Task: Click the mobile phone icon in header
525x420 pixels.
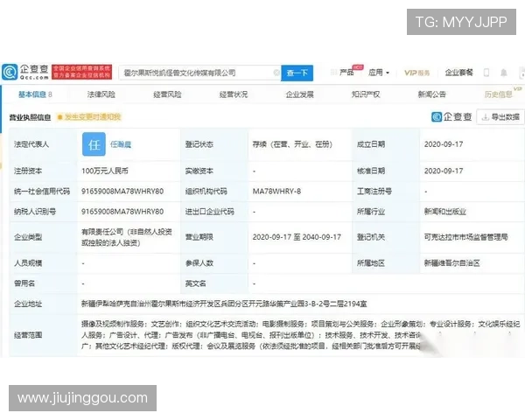Action: [x=486, y=73]
